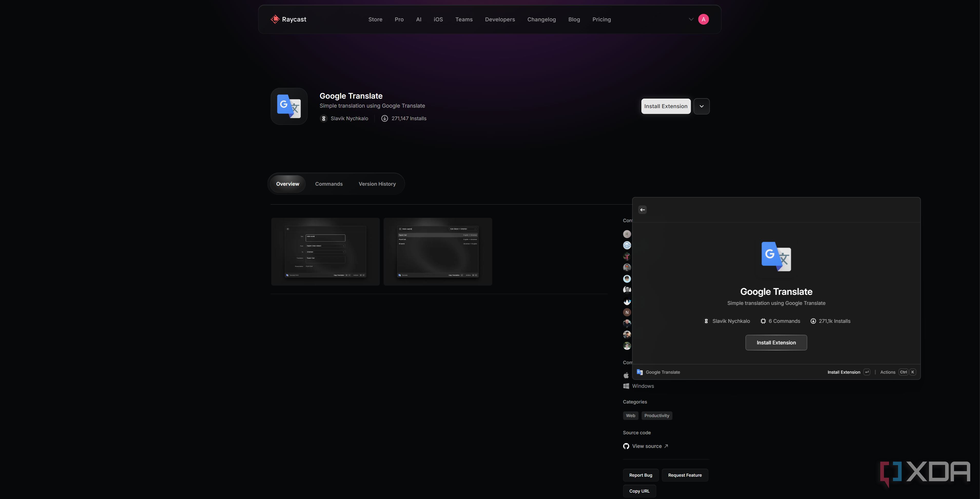Click the Enter key hint icon in the footer
The image size is (980, 499).
point(867,372)
